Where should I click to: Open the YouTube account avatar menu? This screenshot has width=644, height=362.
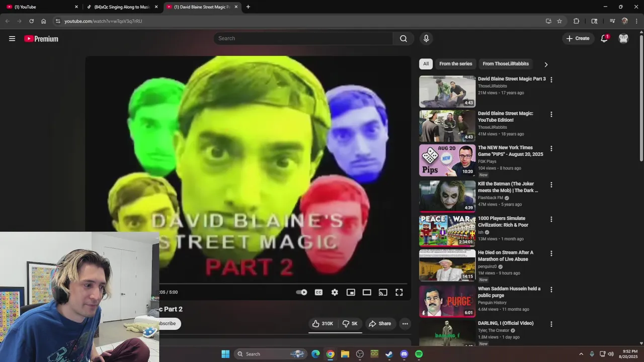[x=623, y=39]
